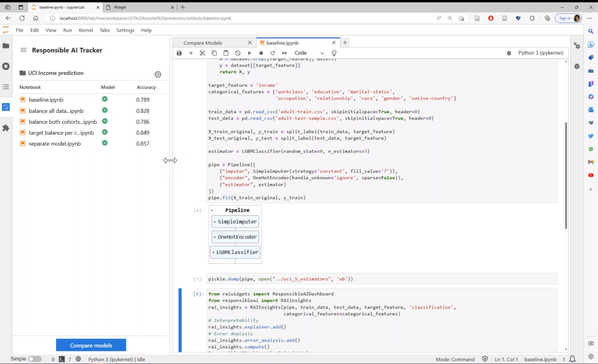
Task: Open the file browser folder icon in left sidebar
Action: click(6, 46)
